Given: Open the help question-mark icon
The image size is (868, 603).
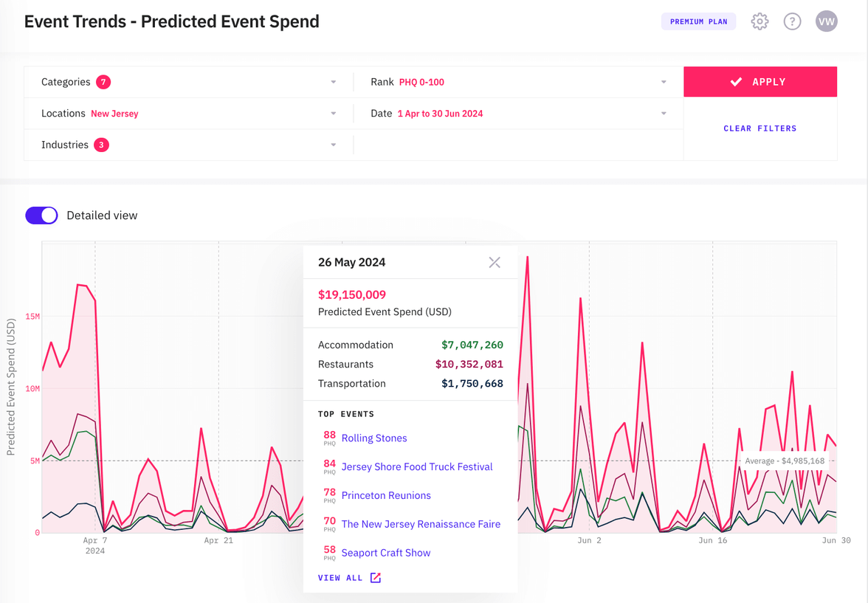Looking at the screenshot, I should coord(792,21).
